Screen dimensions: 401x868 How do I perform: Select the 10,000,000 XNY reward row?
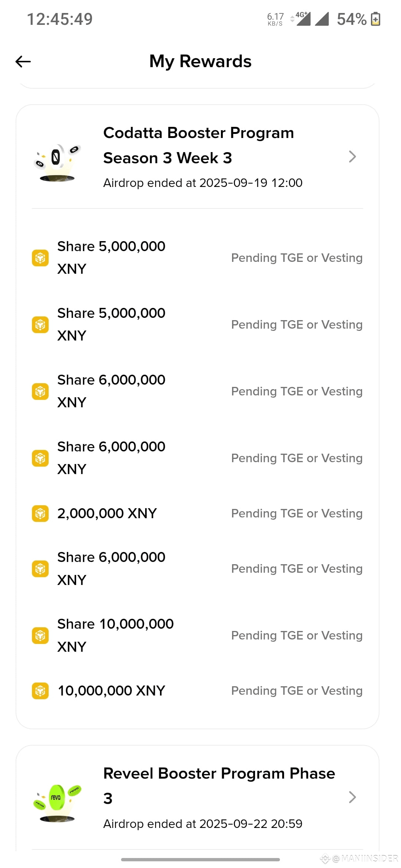click(x=197, y=691)
